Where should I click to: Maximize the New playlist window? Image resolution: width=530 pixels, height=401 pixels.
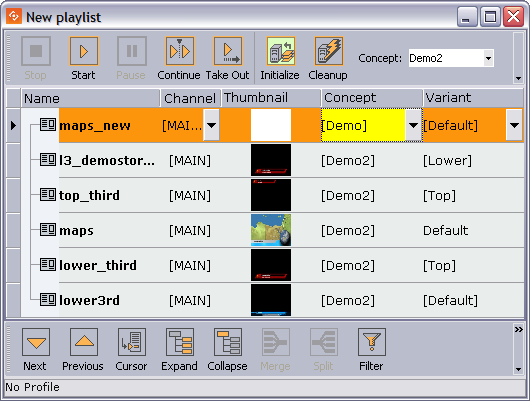click(490, 17)
